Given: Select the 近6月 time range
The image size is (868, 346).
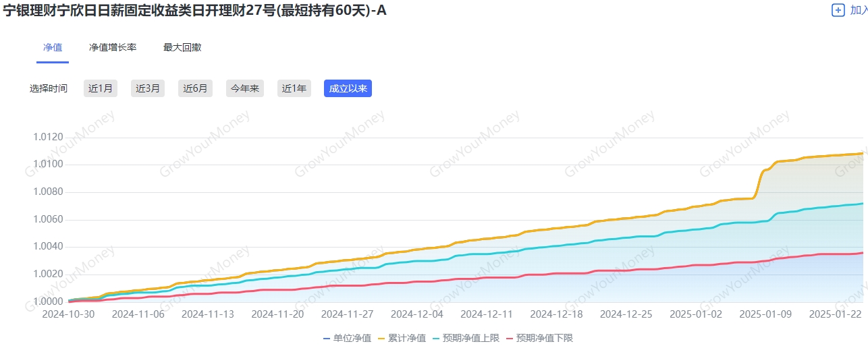Looking at the screenshot, I should 196,88.
